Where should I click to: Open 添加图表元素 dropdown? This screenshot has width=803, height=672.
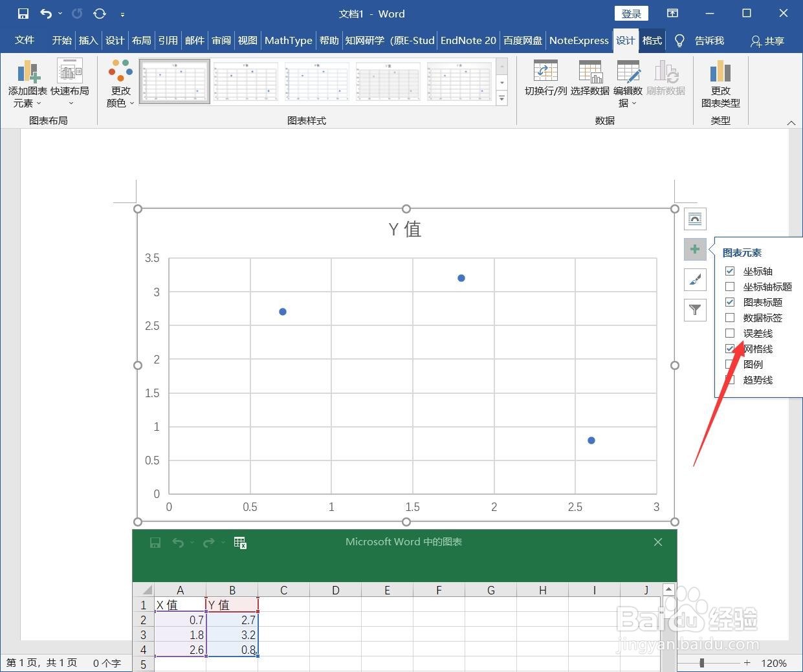(28, 84)
